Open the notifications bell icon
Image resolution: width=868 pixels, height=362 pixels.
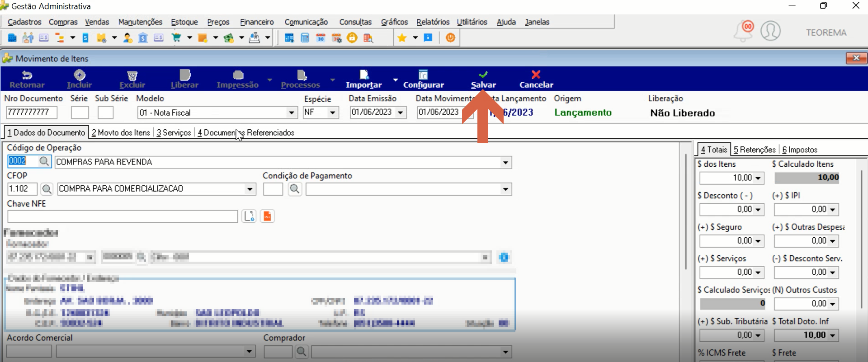743,31
